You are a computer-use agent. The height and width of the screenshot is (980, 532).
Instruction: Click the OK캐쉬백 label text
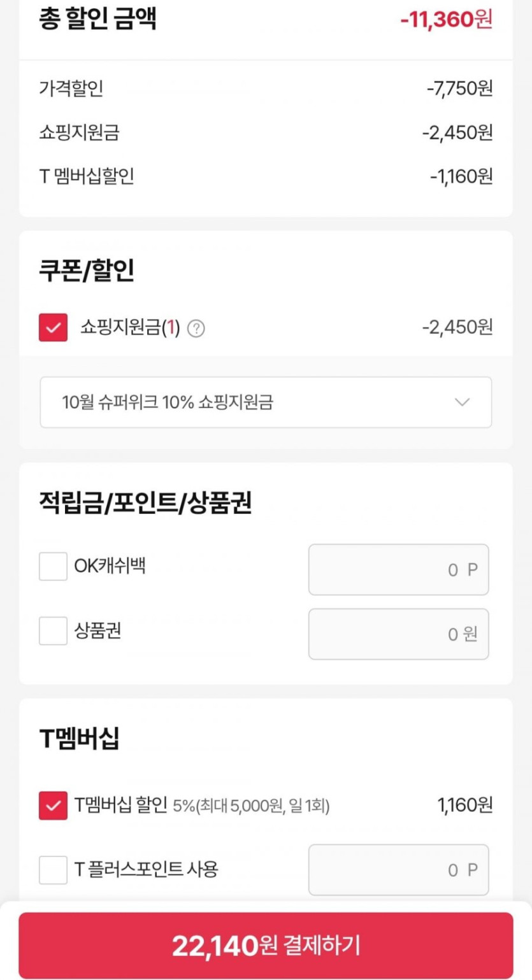(110, 565)
